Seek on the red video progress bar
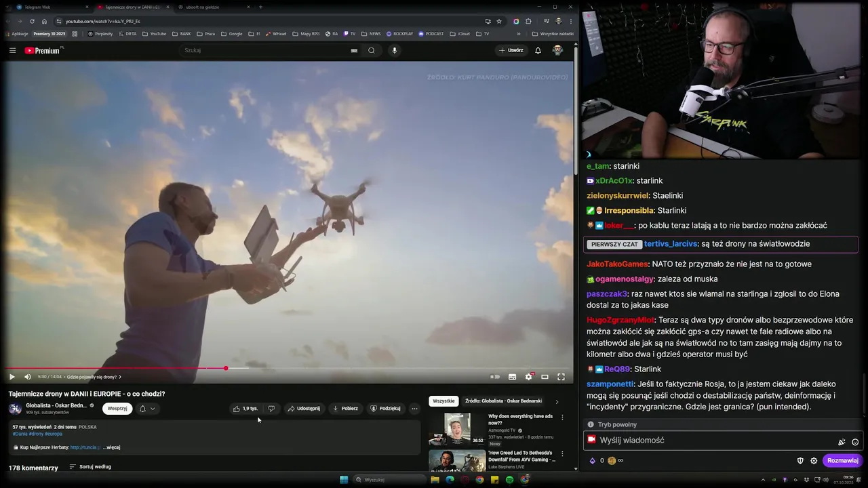This screenshot has width=868, height=488. pos(287,369)
